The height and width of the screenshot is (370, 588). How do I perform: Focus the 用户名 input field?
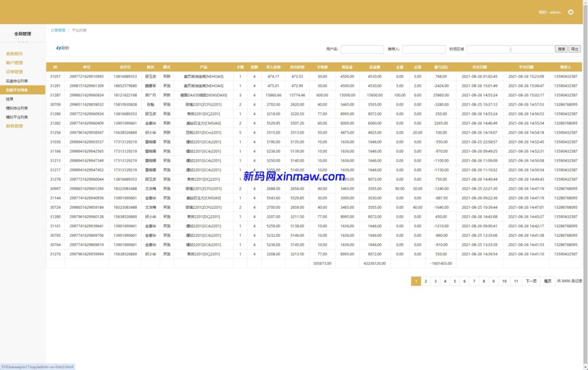pyautogui.click(x=362, y=49)
